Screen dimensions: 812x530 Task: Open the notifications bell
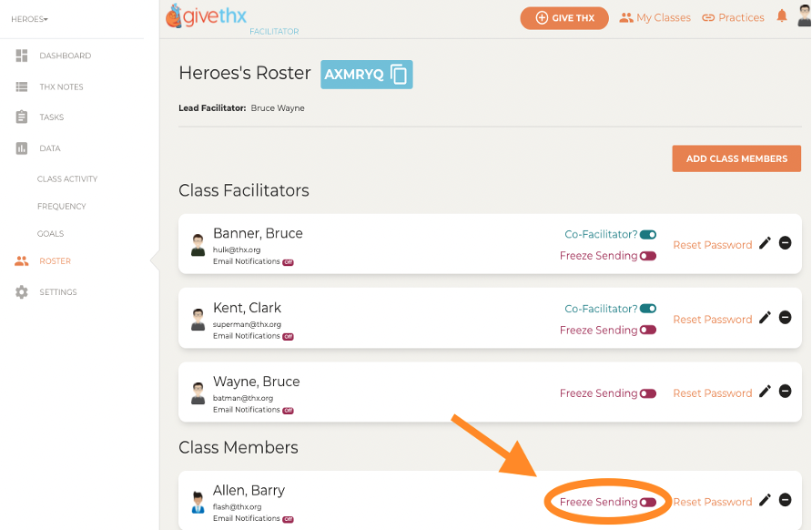(x=781, y=16)
